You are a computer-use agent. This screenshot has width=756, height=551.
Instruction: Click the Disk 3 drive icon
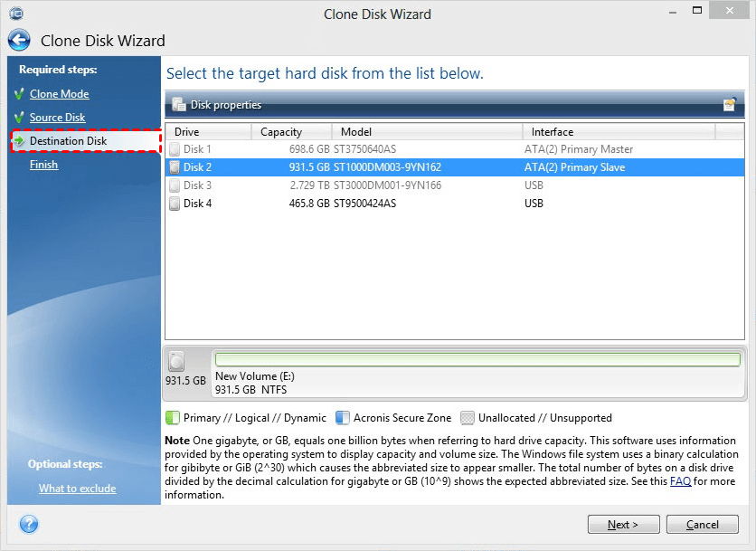[x=175, y=185]
